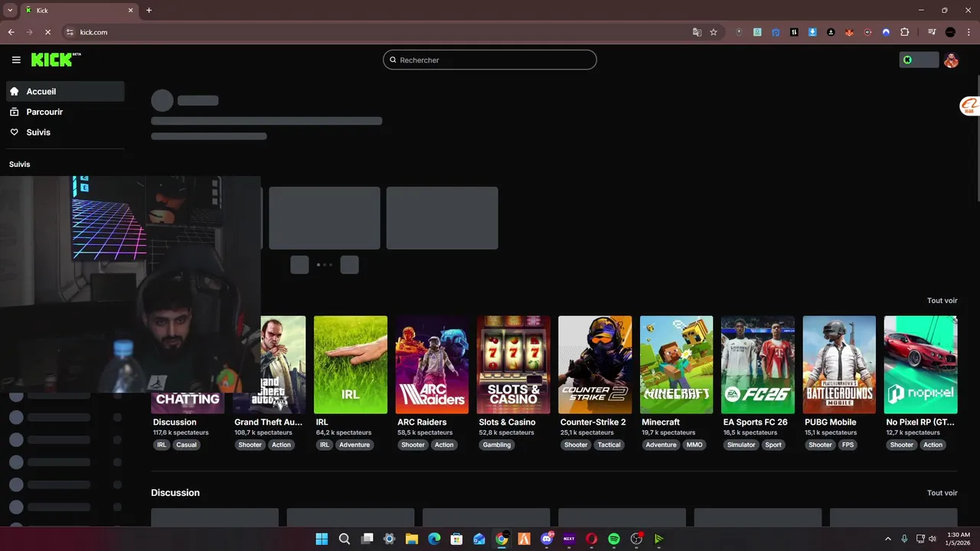Viewport: 980px width, 551px height.
Task: Click the Discussion section heading
Action: click(x=175, y=493)
